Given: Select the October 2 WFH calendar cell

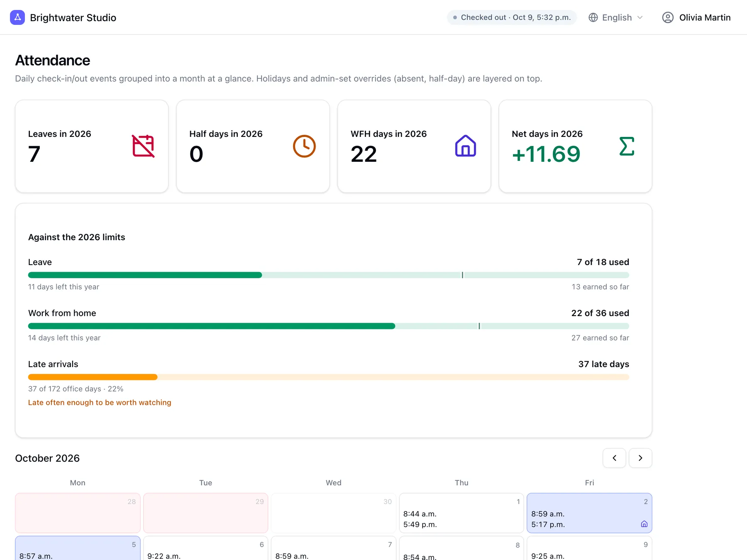Looking at the screenshot, I should click(589, 513).
